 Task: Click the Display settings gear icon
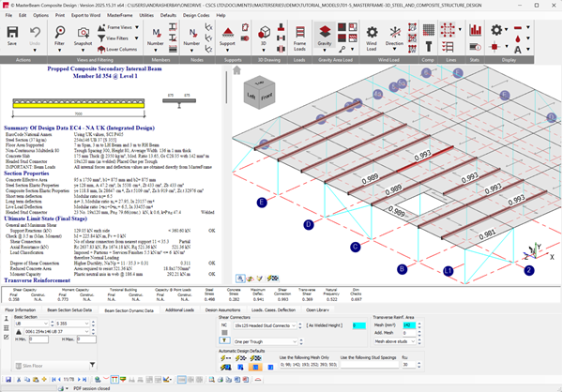(x=496, y=29)
